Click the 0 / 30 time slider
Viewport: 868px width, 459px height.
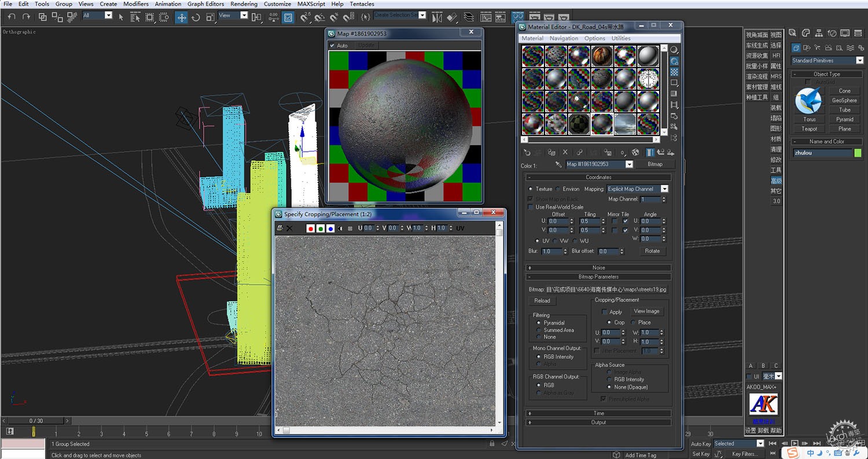pyautogui.click(x=36, y=421)
